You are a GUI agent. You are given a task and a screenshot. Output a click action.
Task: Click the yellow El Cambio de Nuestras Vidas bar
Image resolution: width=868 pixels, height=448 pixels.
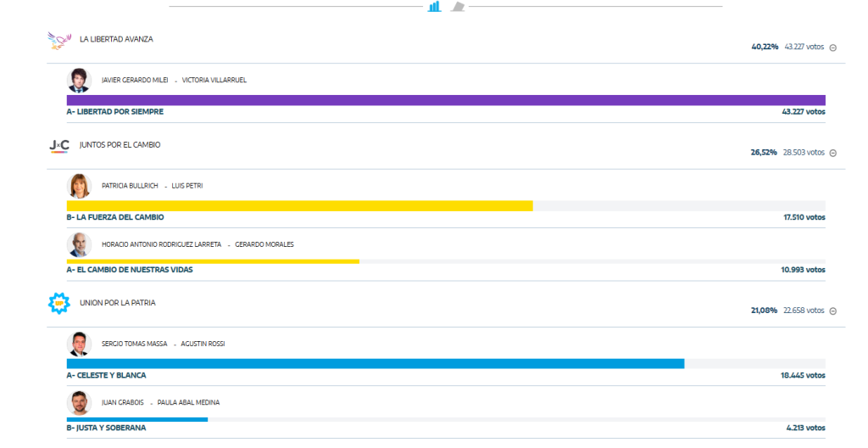click(x=213, y=261)
